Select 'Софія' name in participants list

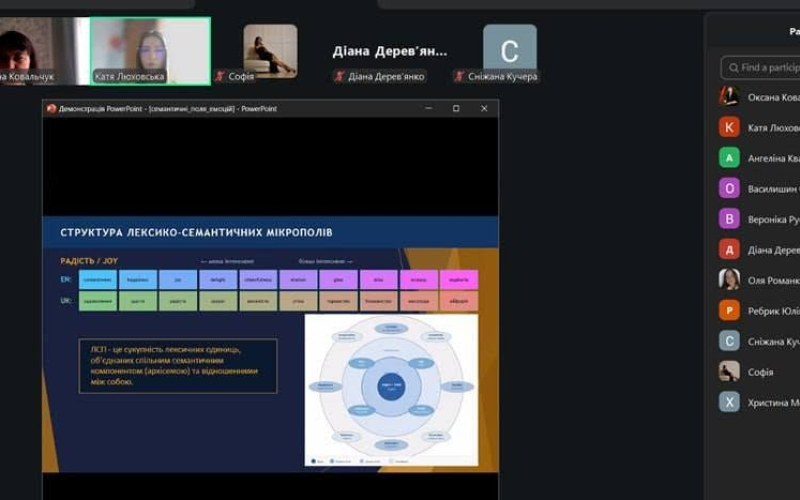pos(760,372)
